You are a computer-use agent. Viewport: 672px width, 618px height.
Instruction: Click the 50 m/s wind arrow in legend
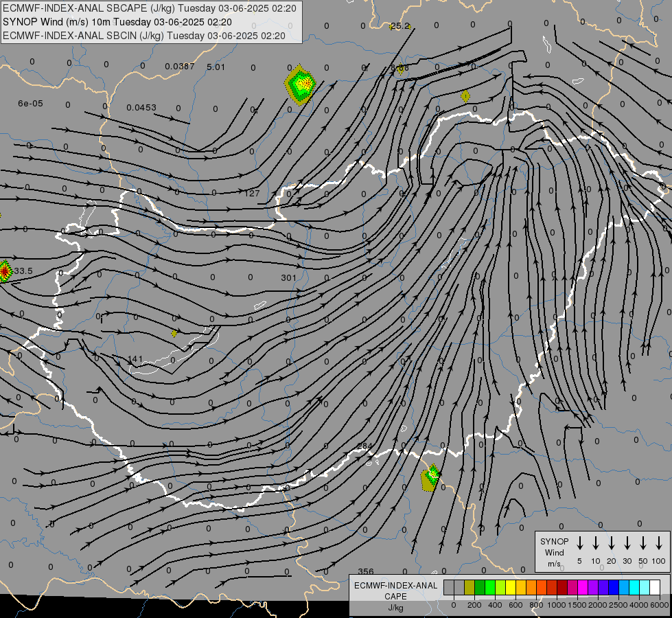point(643,543)
